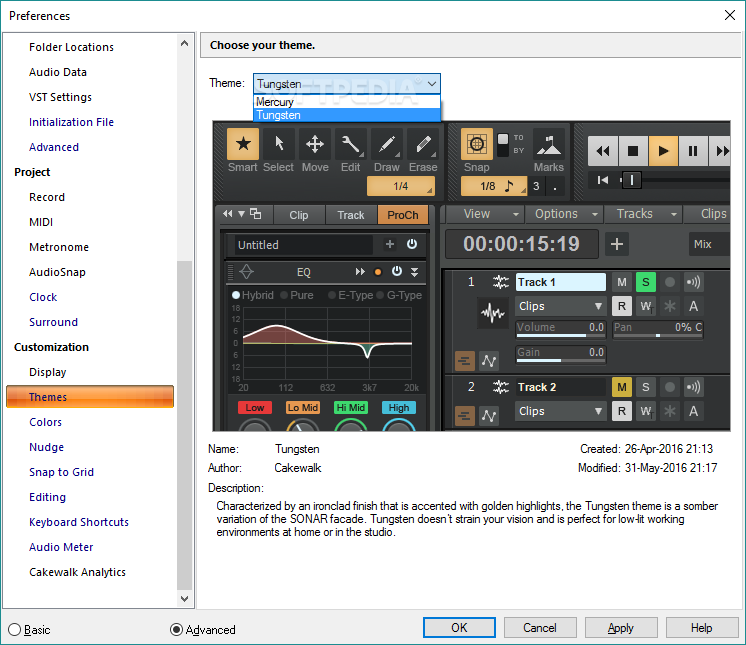Click the stop transport button
746x645 pixels.
[633, 151]
